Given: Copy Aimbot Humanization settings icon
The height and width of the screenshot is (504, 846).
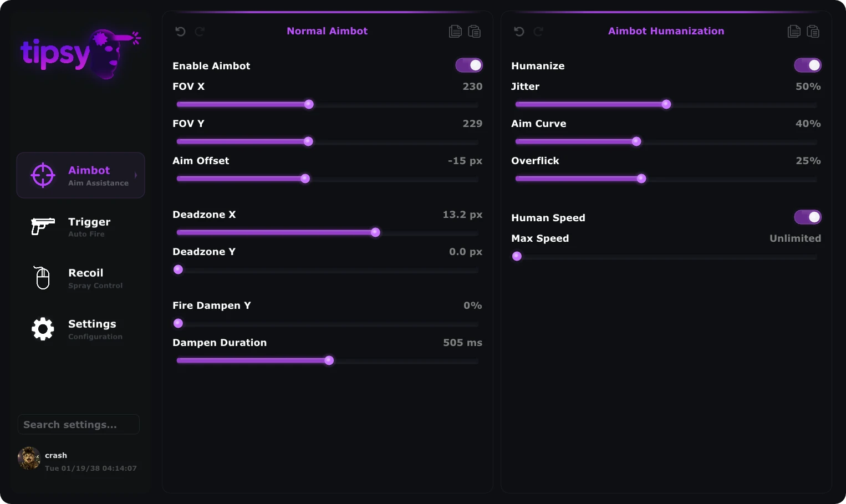Looking at the screenshot, I should tap(794, 32).
